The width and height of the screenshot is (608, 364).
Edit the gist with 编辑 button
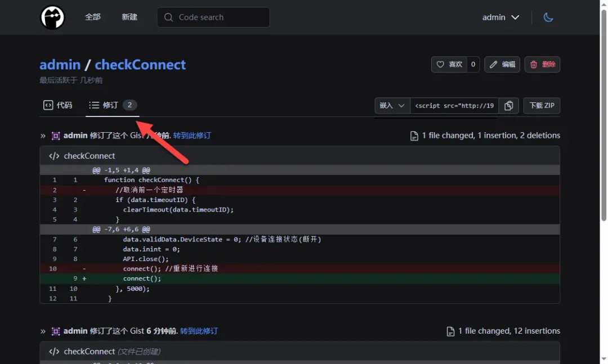[x=502, y=65]
